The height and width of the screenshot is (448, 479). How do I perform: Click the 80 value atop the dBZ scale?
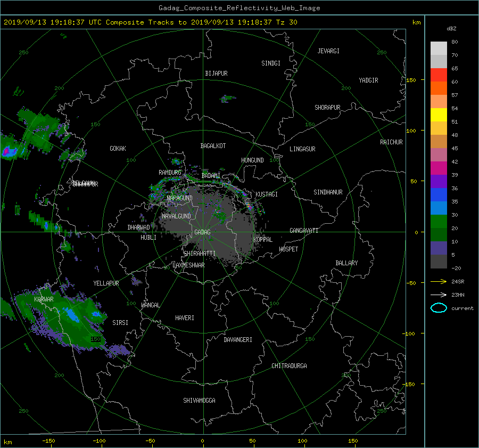455,42
